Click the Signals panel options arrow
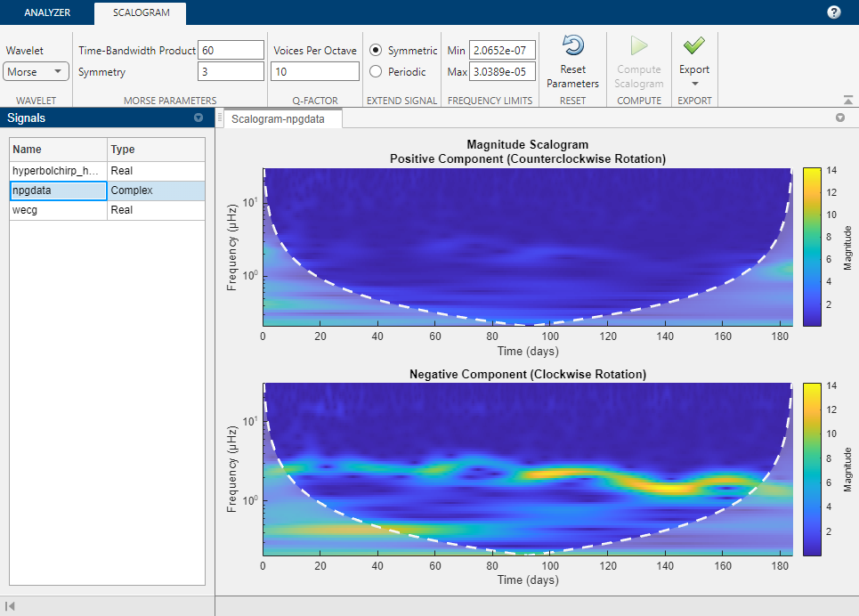 coord(198,118)
